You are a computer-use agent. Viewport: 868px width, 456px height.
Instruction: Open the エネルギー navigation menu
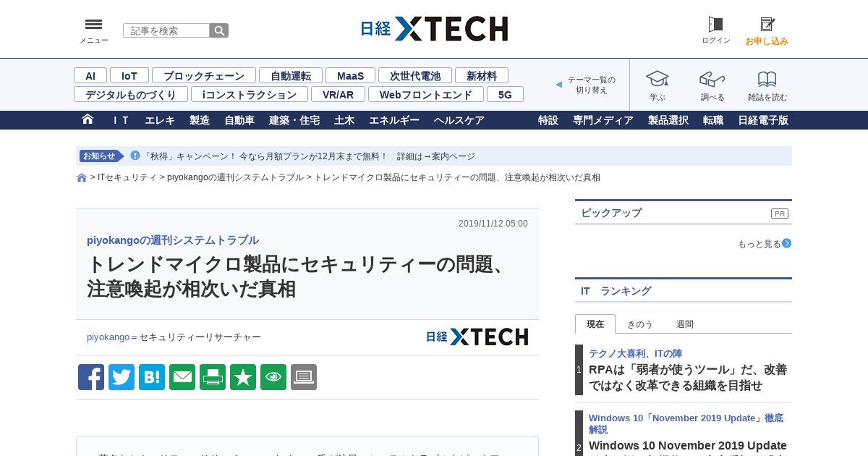[394, 120]
